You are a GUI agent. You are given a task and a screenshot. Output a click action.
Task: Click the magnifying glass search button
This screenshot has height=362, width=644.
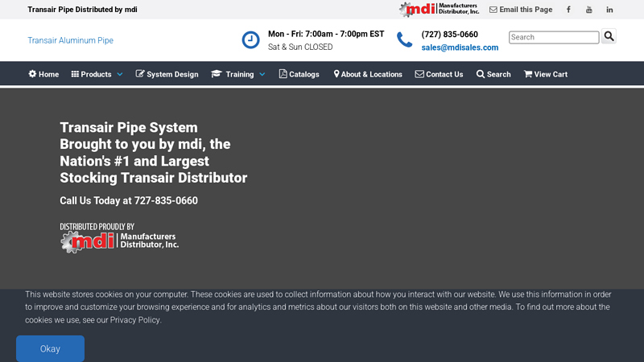[609, 36]
